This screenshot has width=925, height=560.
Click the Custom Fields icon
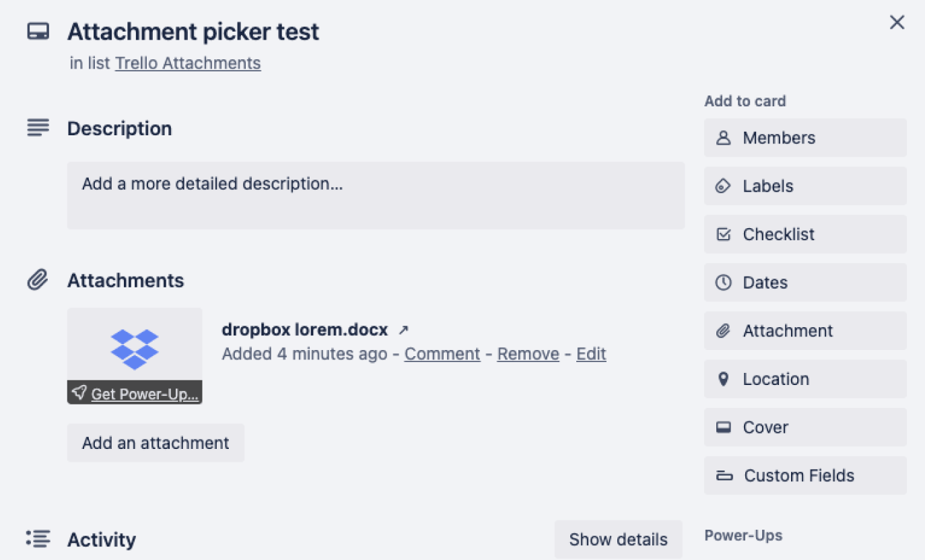(x=724, y=475)
